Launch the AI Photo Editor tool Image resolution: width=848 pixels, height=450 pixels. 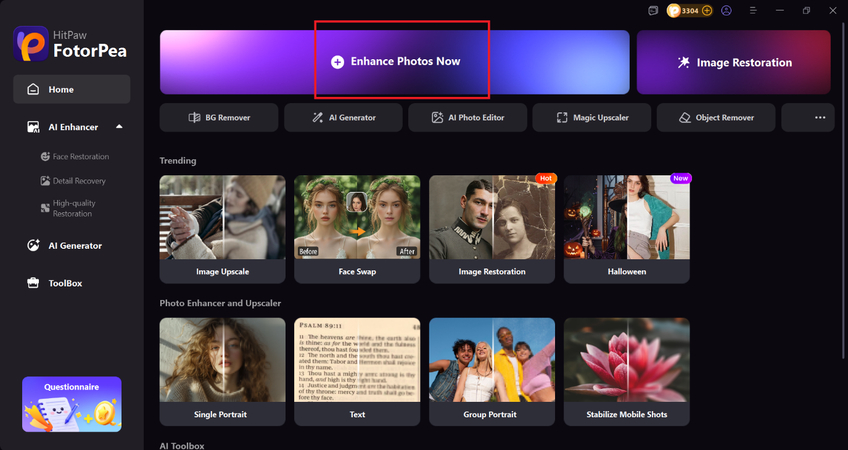[x=468, y=117]
